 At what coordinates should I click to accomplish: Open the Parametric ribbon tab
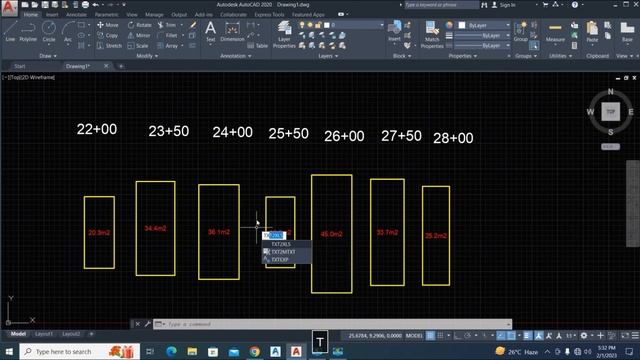pyautogui.click(x=107, y=15)
